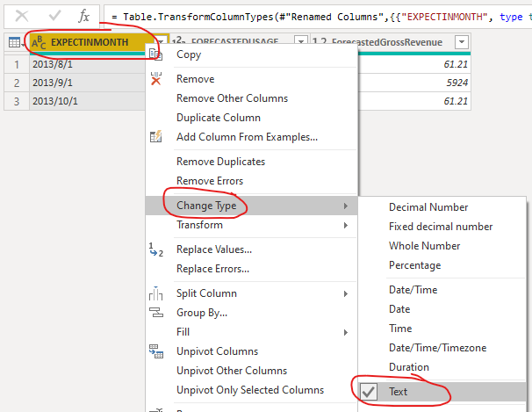532x412 pixels.
Task: Select Date/Time in Change Type submenu
Action: point(413,290)
